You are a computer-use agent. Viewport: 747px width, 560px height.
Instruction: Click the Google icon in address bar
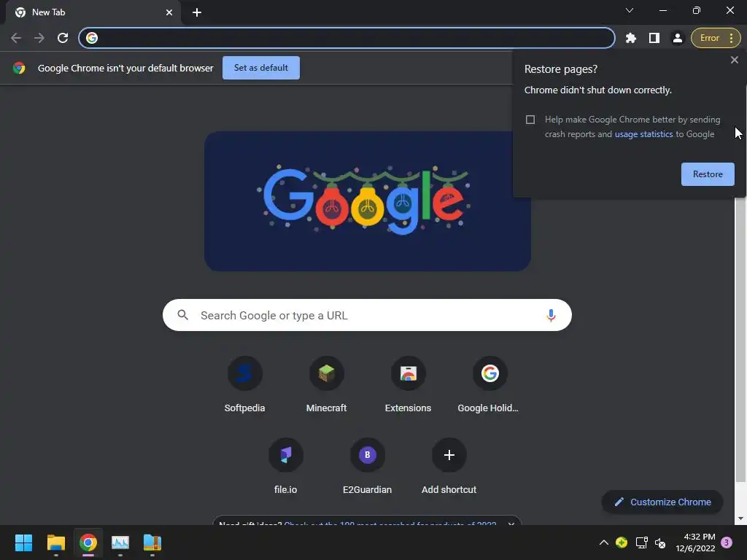[92, 38]
